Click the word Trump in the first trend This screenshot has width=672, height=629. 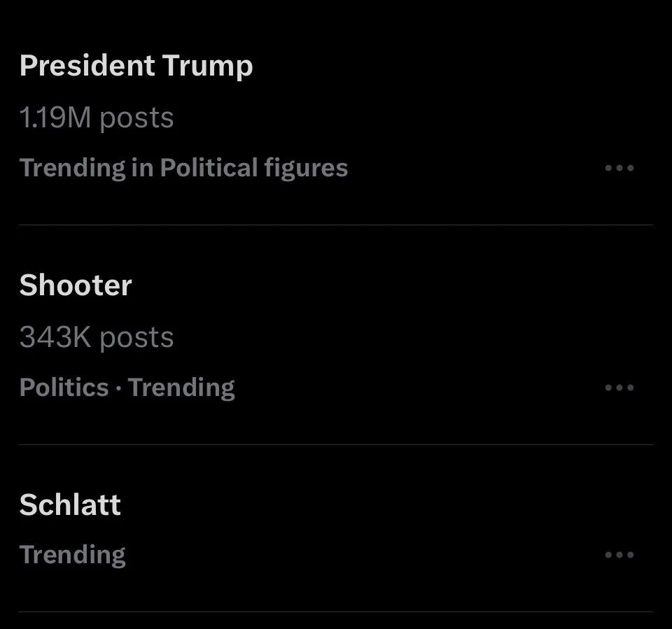[207, 66]
